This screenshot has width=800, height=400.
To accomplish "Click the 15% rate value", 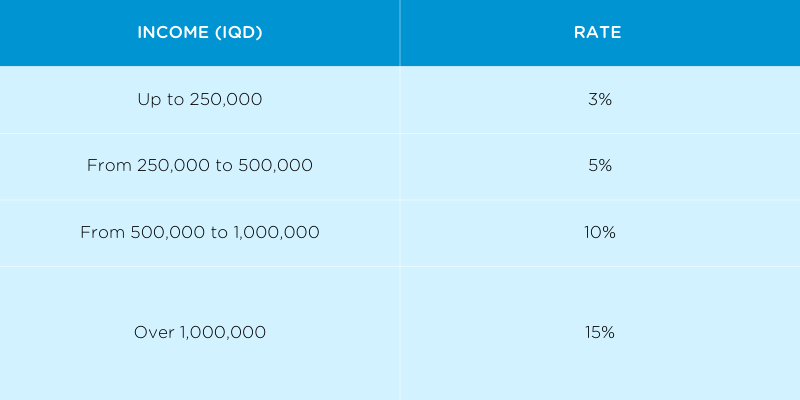I will 599,332.
